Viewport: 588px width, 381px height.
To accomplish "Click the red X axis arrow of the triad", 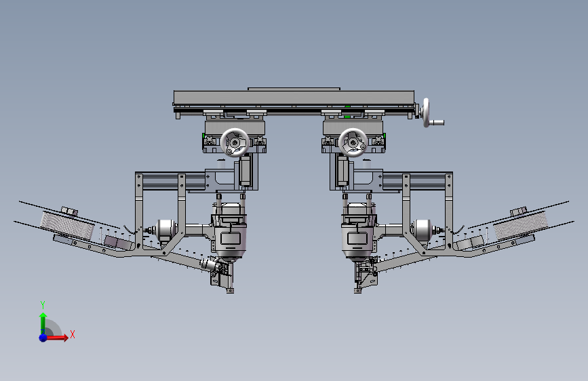I will click(57, 338).
